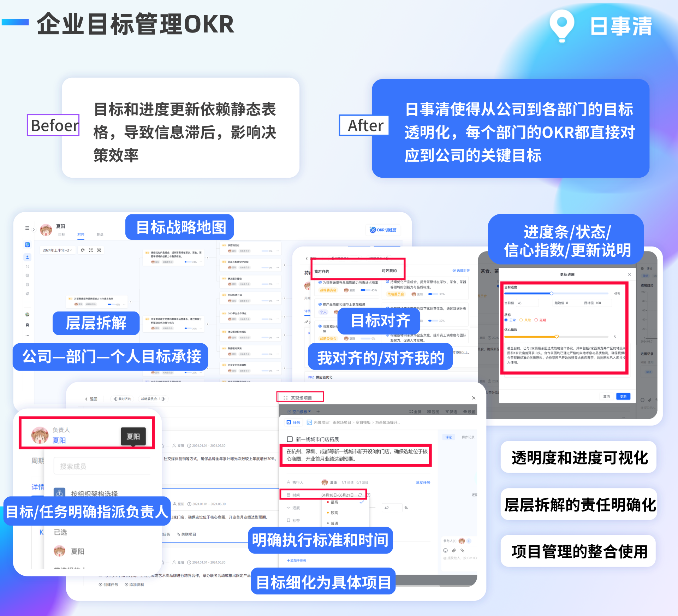Click the OKR训练营 badge
Screen dimensions: 678x616
[x=383, y=230]
